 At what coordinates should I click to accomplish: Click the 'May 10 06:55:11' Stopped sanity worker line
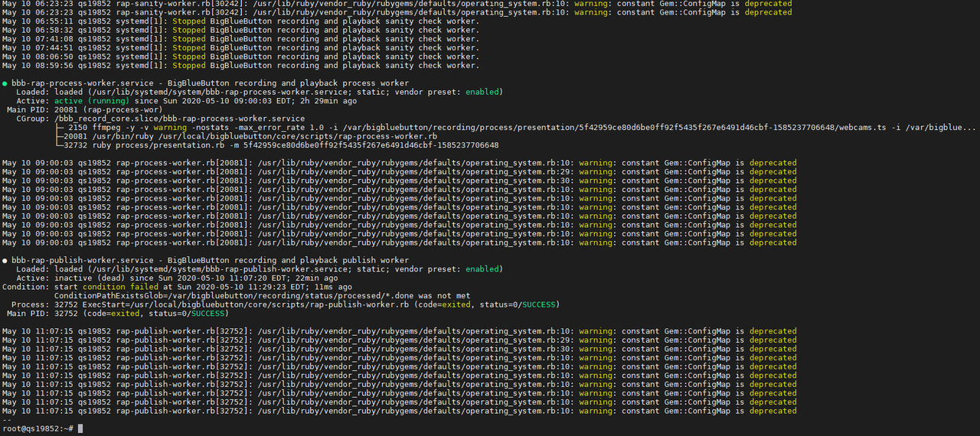[240, 21]
